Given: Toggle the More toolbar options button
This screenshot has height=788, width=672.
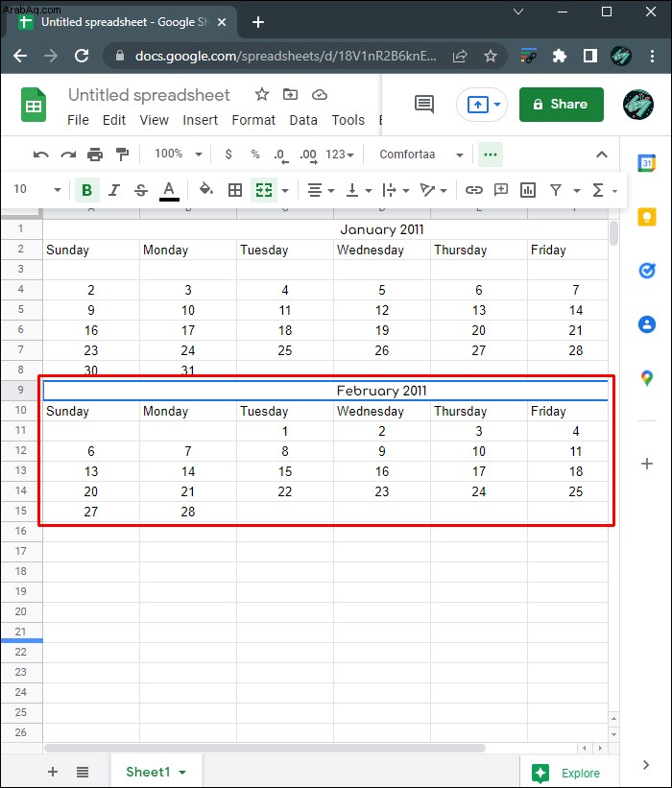Looking at the screenshot, I should tap(490, 155).
